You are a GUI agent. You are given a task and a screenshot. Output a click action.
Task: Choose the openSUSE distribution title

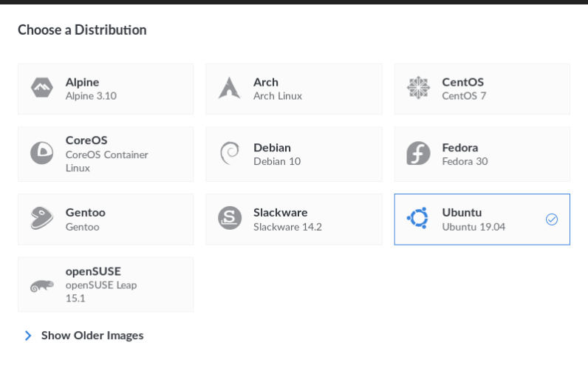(93, 271)
